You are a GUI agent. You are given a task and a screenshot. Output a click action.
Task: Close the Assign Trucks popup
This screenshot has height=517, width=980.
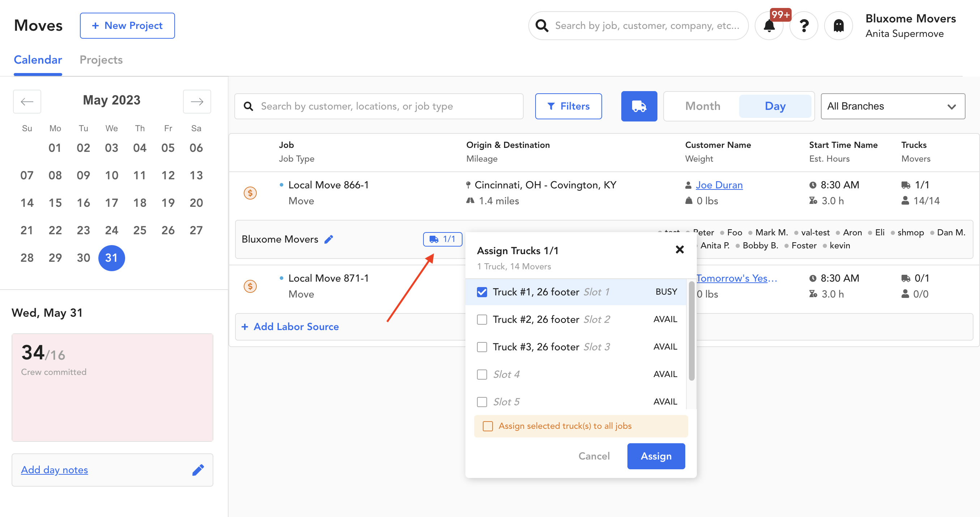coord(679,249)
